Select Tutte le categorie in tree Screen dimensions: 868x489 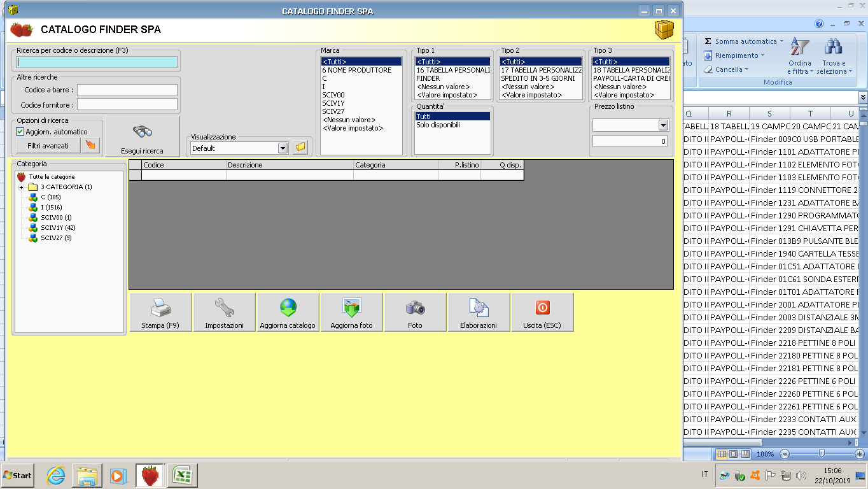[52, 176]
